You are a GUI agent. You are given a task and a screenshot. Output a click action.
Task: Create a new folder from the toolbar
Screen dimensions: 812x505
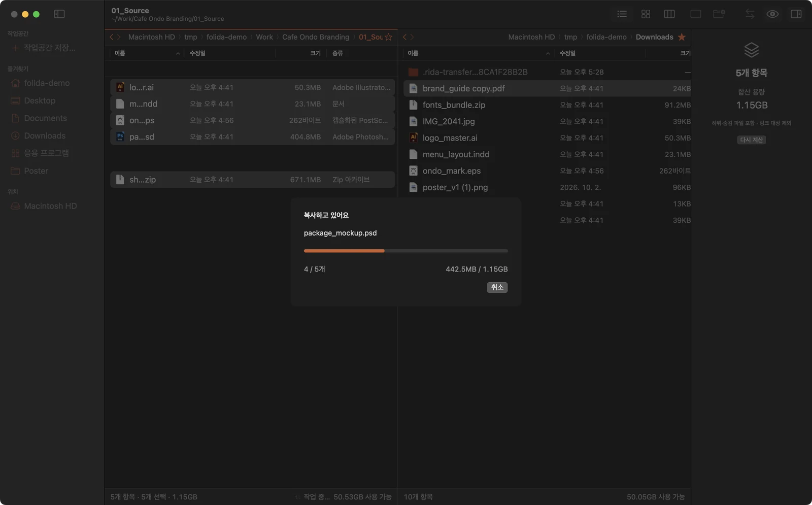point(719,14)
